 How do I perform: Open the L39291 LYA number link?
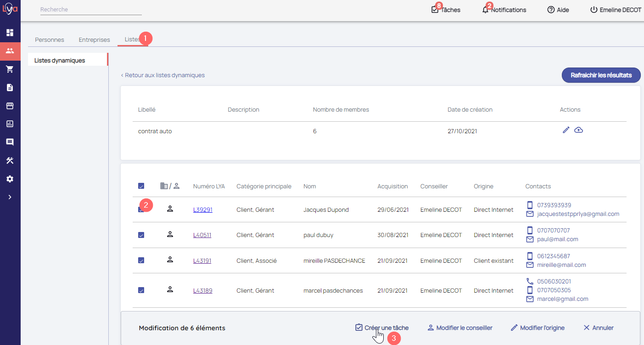click(202, 209)
